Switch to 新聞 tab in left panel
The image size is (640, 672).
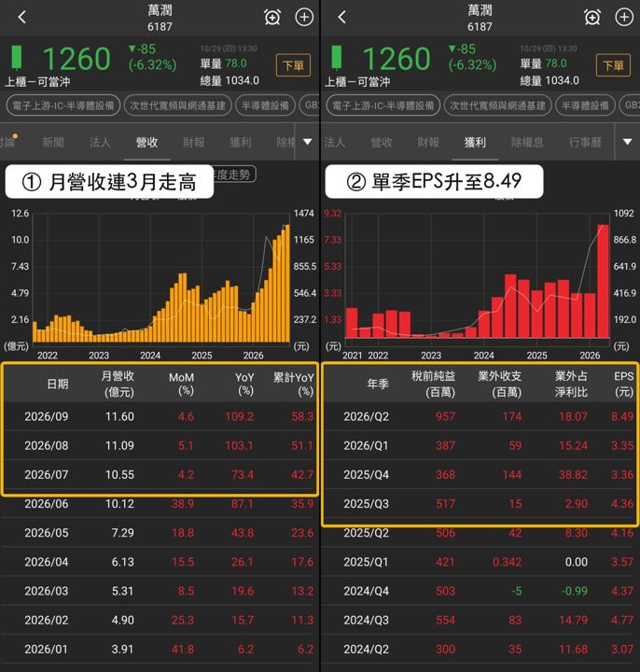(x=53, y=142)
